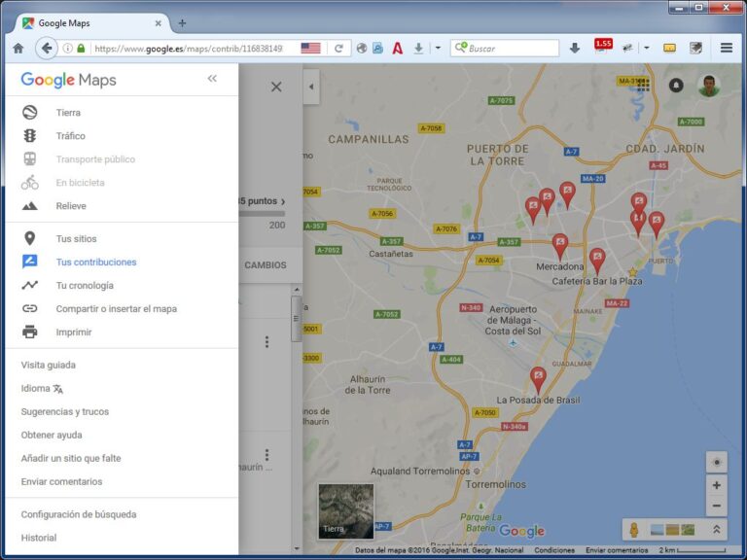747x560 pixels.
Task: Open Tu cronología
Action: tap(85, 285)
